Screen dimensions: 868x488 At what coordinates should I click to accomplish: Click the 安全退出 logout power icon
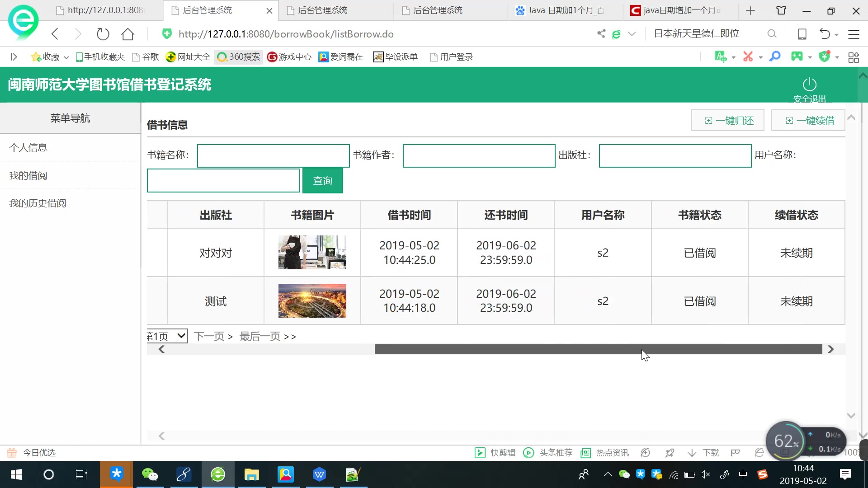pyautogui.click(x=810, y=84)
